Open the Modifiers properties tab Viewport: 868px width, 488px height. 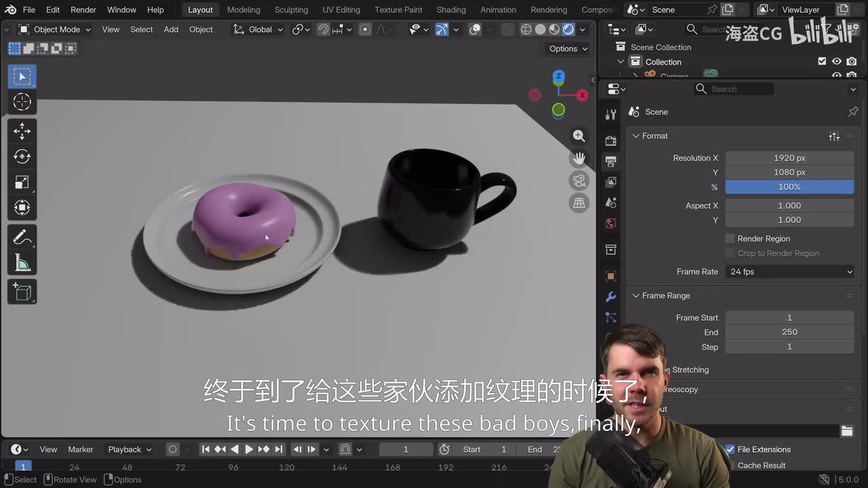(611, 297)
